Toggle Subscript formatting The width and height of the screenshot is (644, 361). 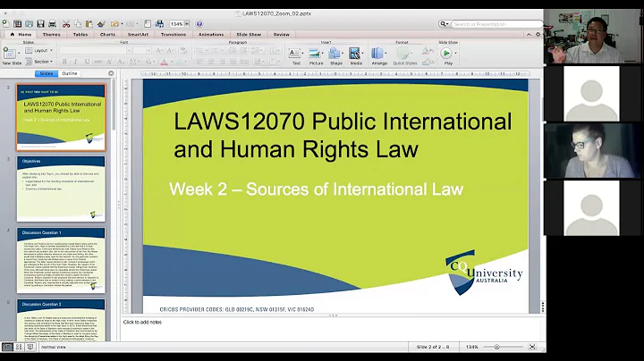click(121, 62)
